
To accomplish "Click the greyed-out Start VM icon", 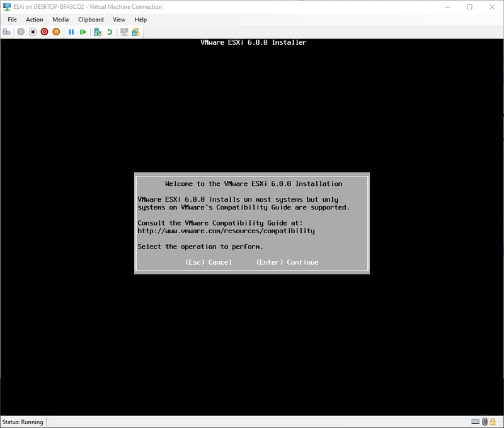I will [21, 32].
